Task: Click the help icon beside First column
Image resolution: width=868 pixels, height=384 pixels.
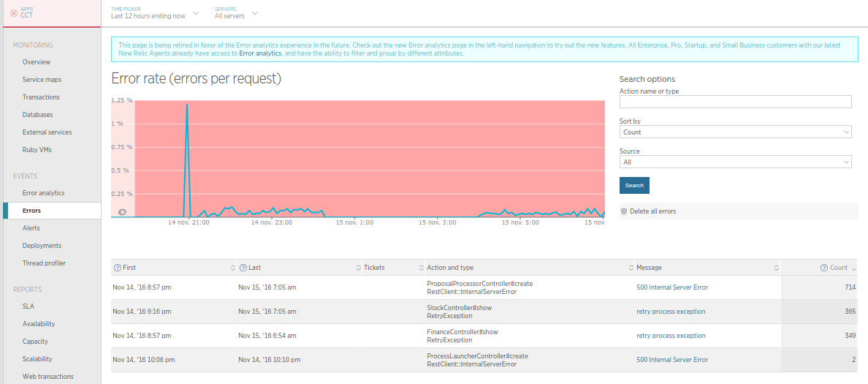Action: point(117,268)
